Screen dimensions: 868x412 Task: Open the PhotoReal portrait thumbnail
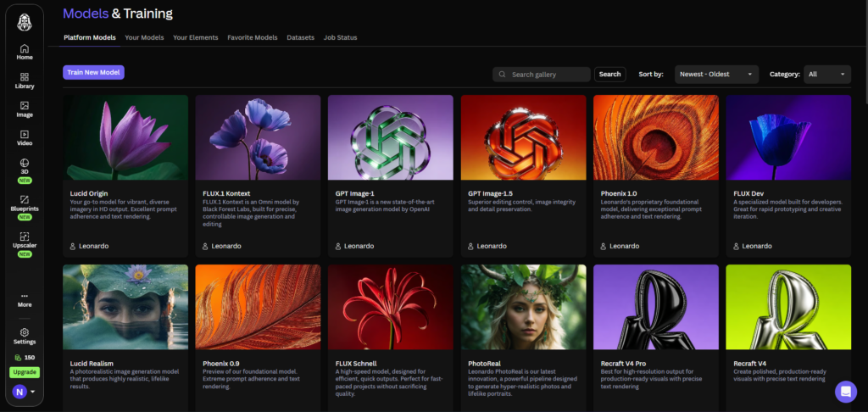(x=524, y=307)
